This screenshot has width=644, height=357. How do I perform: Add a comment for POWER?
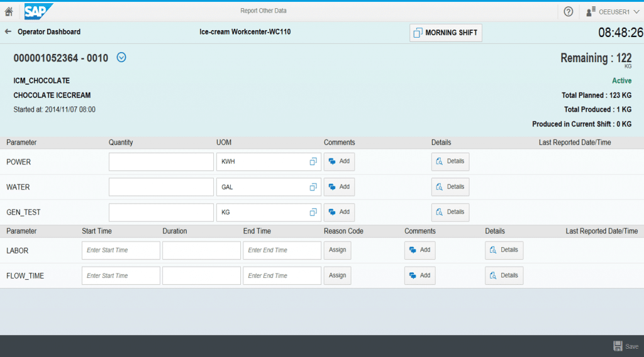click(x=340, y=162)
